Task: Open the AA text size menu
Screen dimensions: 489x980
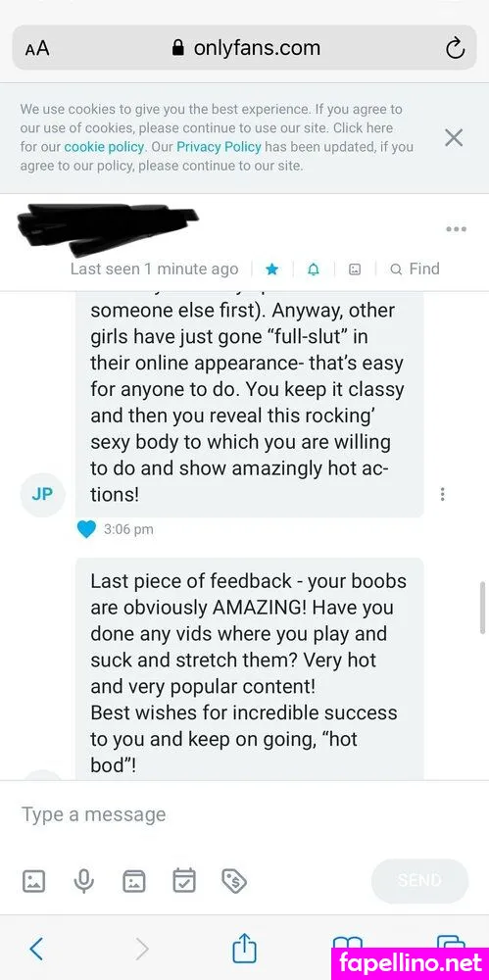Action: pyautogui.click(x=37, y=49)
